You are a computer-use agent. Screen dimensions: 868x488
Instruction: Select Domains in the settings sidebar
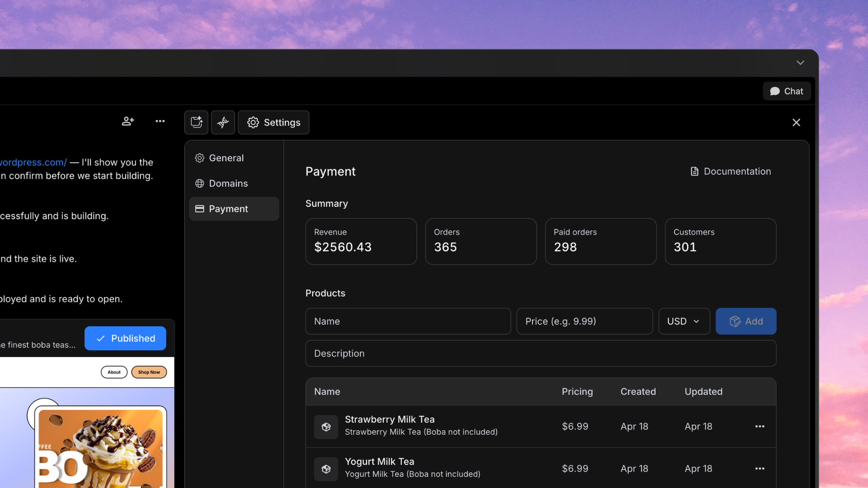click(234, 183)
